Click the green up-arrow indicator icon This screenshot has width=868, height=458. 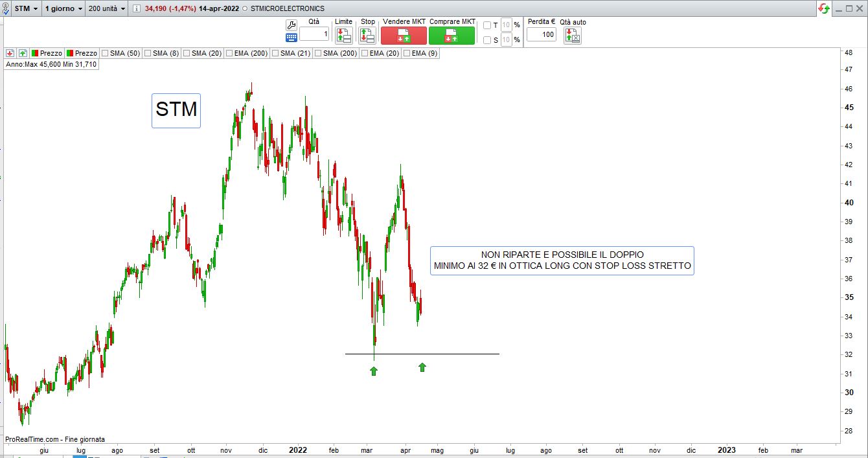pos(23,53)
